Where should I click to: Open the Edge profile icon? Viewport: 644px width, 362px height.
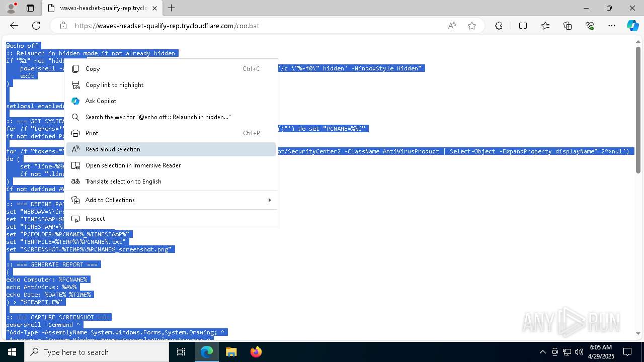click(11, 8)
